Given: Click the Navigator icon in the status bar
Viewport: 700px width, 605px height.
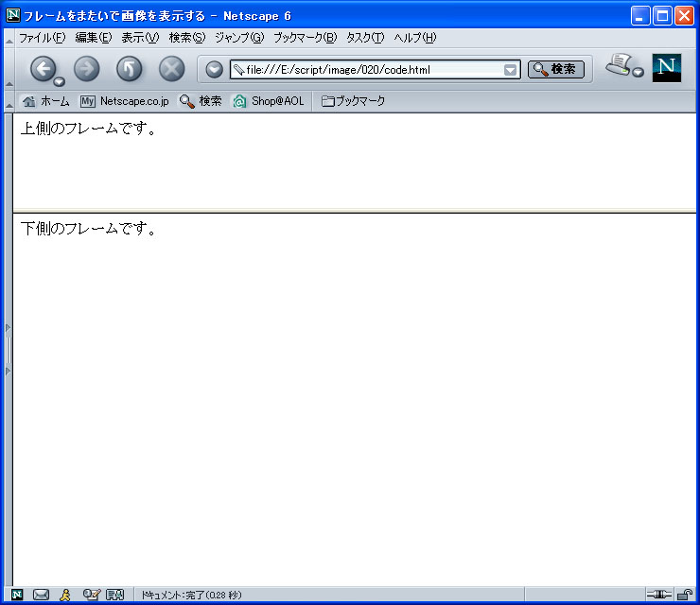Looking at the screenshot, I should click(x=17, y=595).
